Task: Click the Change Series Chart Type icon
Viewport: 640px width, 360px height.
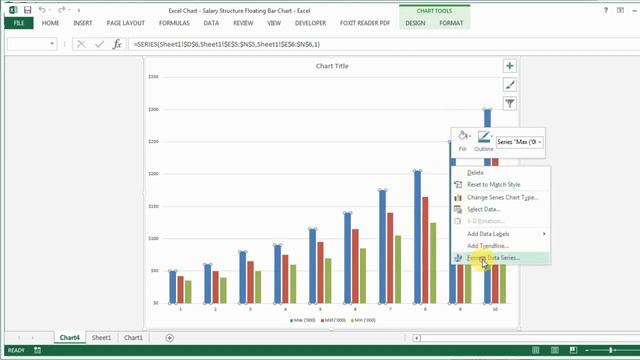Action: tap(458, 198)
